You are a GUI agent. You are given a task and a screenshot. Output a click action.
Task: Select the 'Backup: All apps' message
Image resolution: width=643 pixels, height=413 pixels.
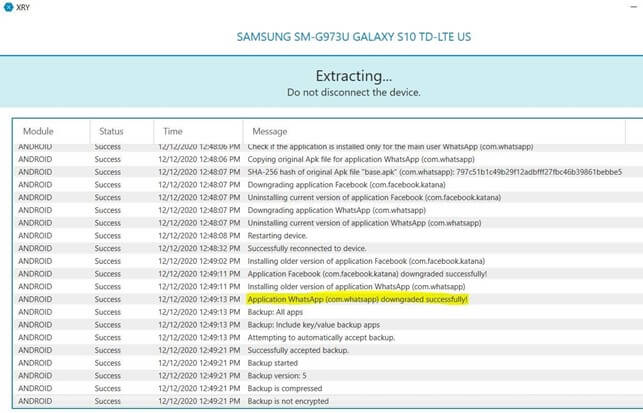[275, 312]
